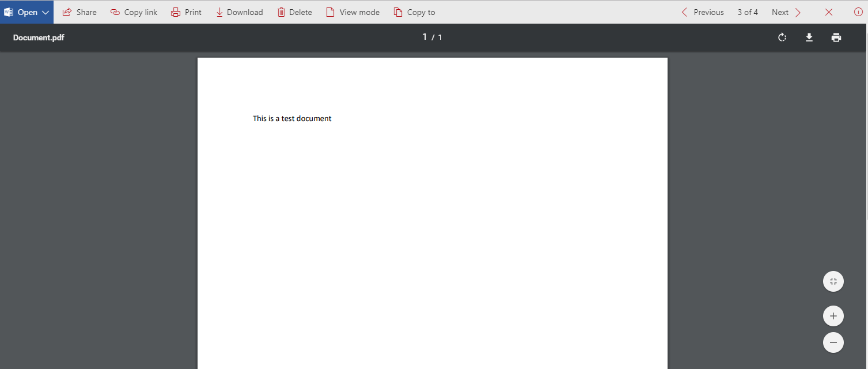Viewport: 868px width, 369px height.
Task: Click PDF viewer download arrow icon
Action: (809, 37)
